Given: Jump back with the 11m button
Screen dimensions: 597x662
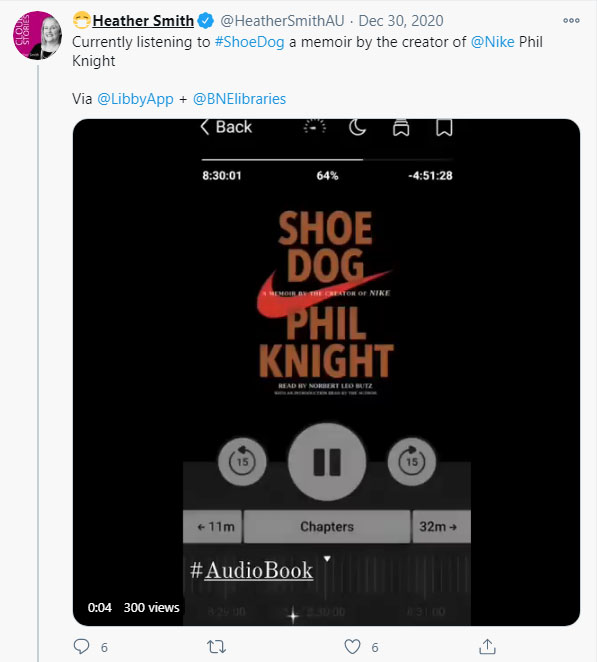Looking at the screenshot, I should click(213, 526).
